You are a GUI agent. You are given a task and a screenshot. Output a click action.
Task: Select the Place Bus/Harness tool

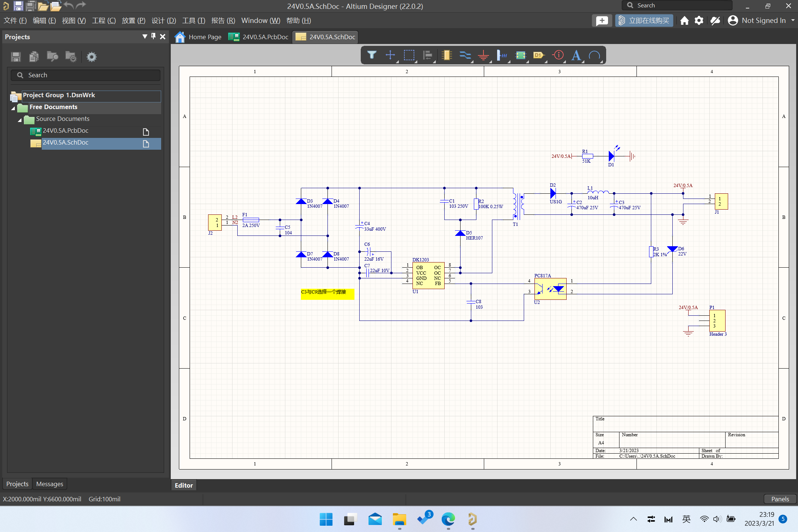click(x=502, y=55)
